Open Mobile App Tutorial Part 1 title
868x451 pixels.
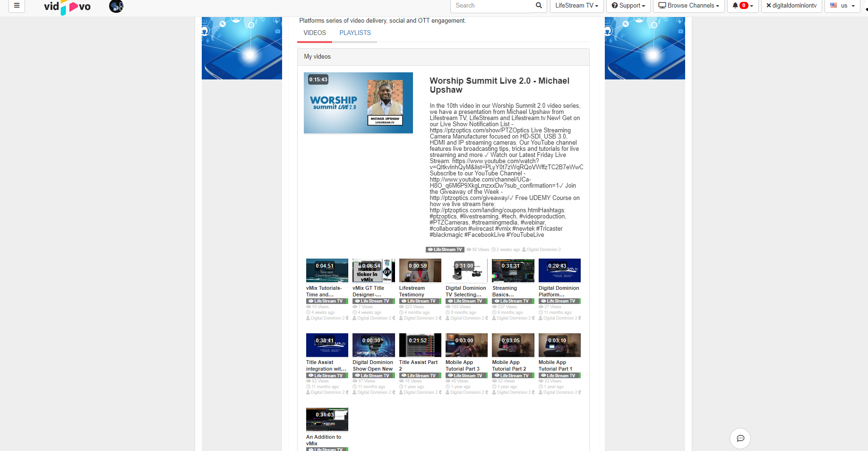point(556,365)
